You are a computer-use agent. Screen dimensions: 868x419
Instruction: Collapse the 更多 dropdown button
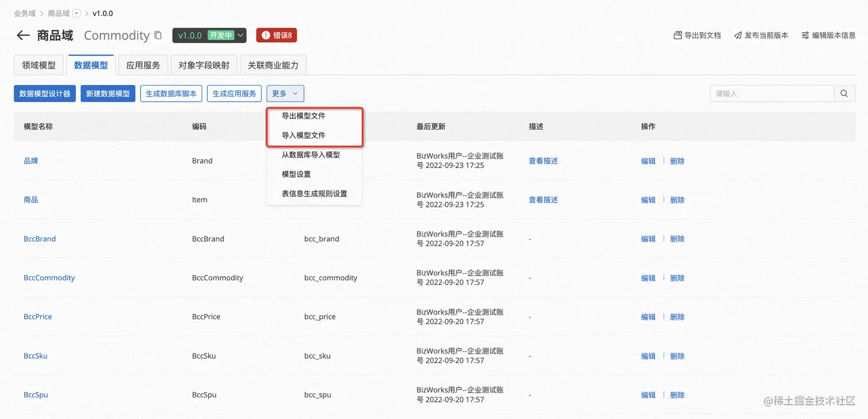point(285,94)
